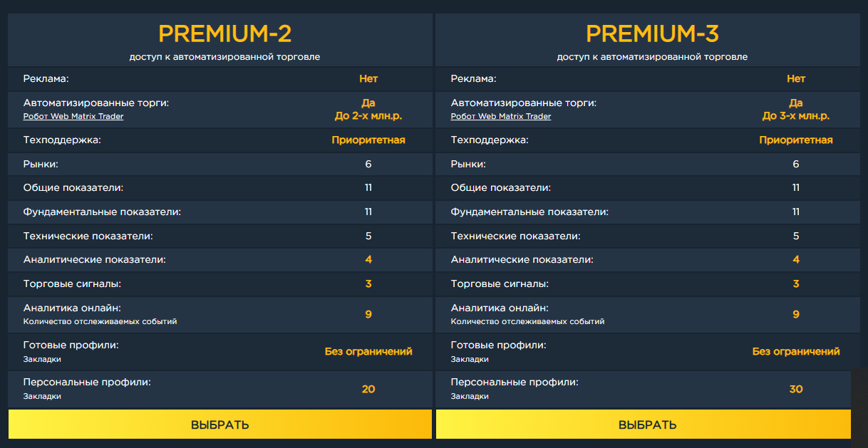Click the Персональные профили value 20

pyautogui.click(x=368, y=389)
